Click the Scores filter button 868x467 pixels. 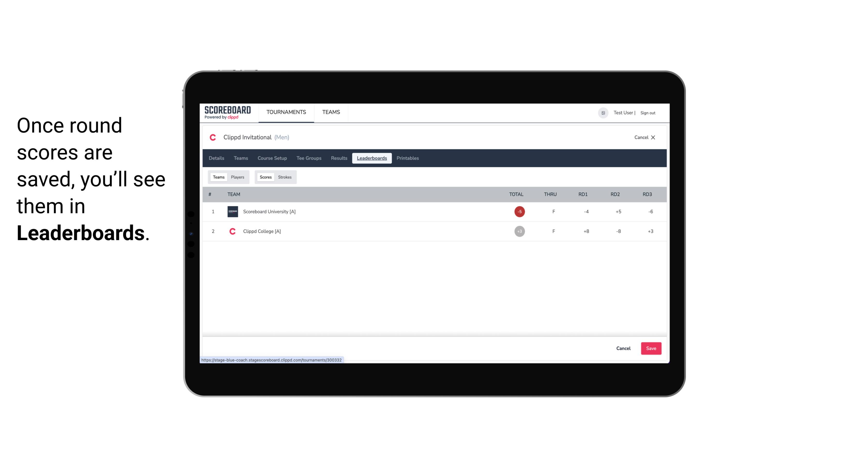(x=265, y=177)
